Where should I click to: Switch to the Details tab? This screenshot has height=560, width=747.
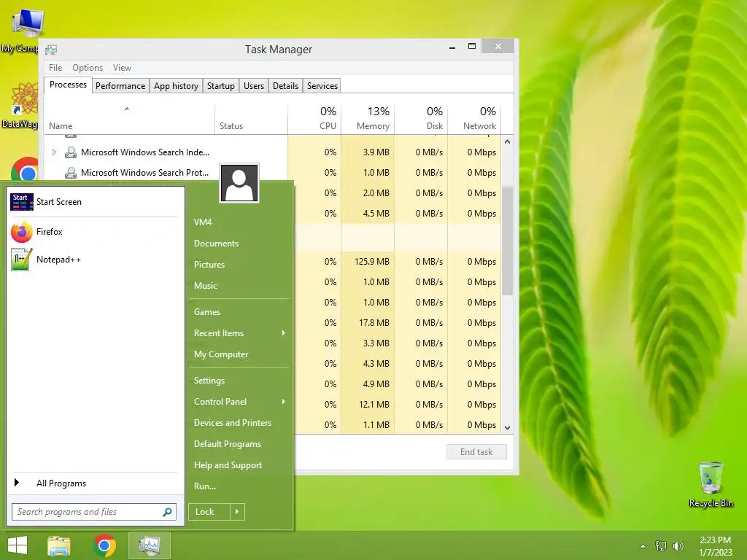(x=285, y=86)
